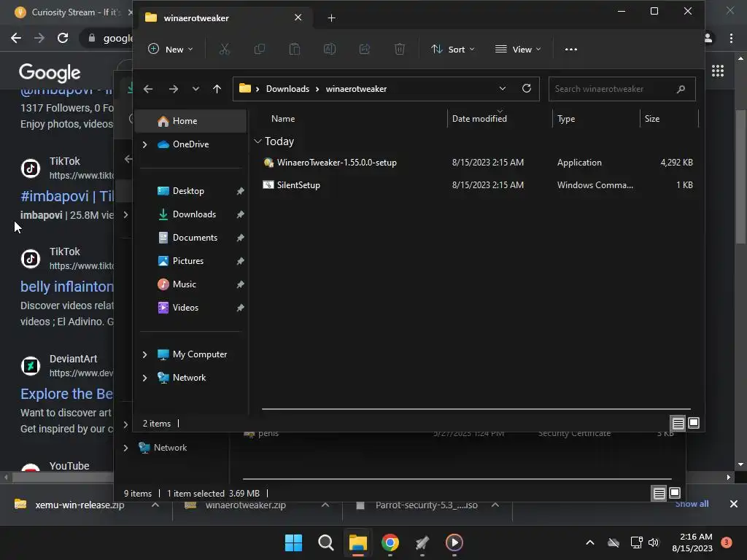Switch to details view in front window
Screen dimensions: 747x560
coord(678,423)
